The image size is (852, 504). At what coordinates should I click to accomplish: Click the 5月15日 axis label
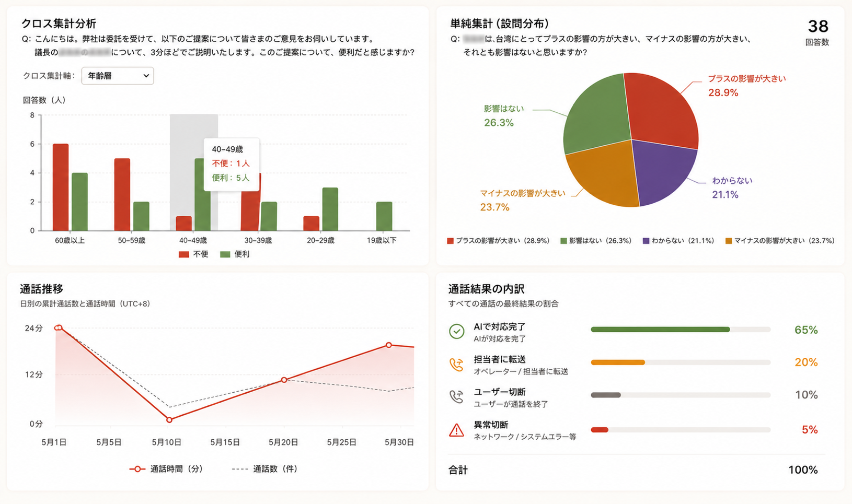pyautogui.click(x=225, y=442)
